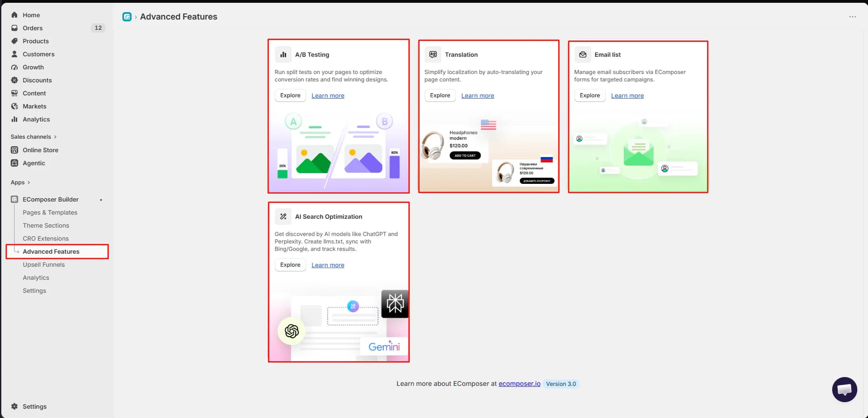The width and height of the screenshot is (868, 418).
Task: Click the Content icon in sidebar
Action: click(x=14, y=93)
